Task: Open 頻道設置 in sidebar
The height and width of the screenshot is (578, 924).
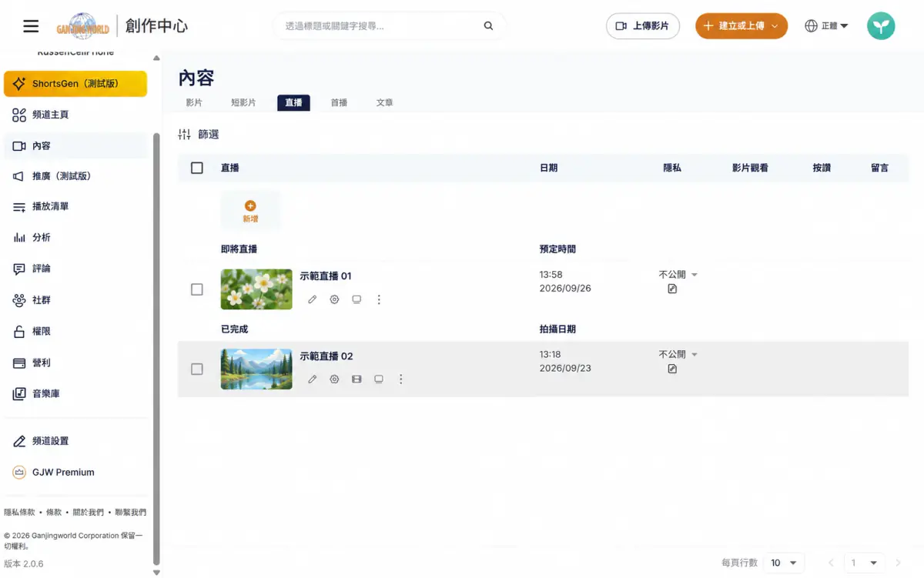Action: point(75,441)
